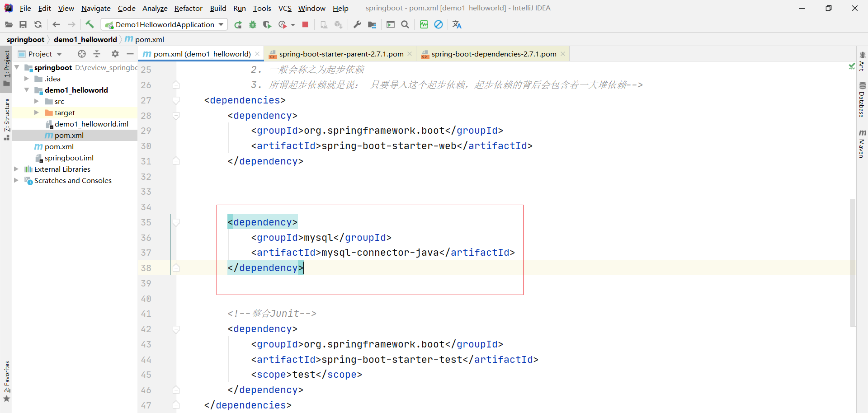The height and width of the screenshot is (413, 868).
Task: Expand the External Libraries node
Action: [x=16, y=169]
